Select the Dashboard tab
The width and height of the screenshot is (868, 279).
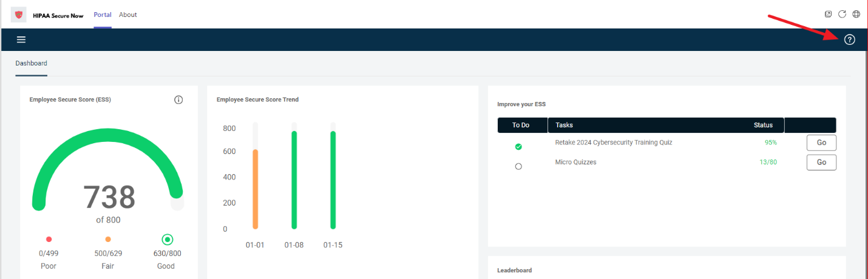point(31,63)
